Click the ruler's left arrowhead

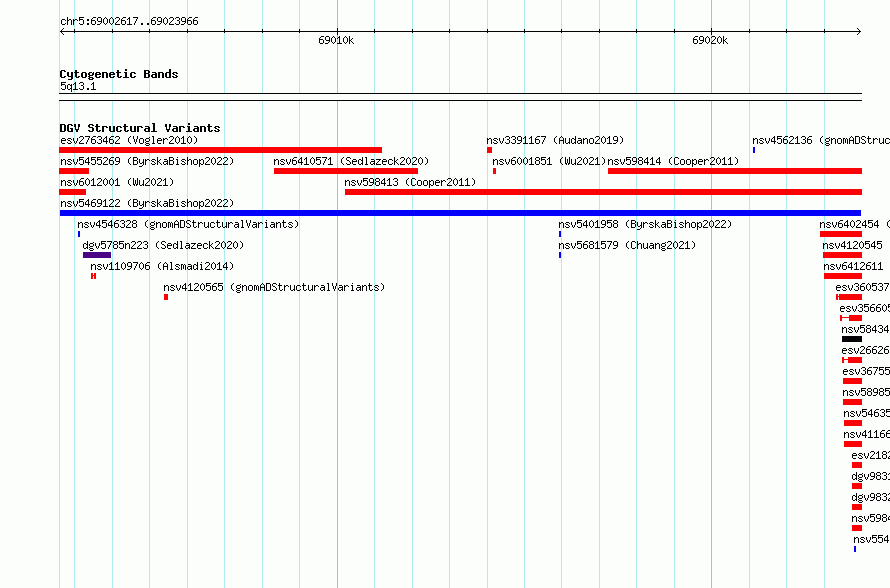coord(62,31)
